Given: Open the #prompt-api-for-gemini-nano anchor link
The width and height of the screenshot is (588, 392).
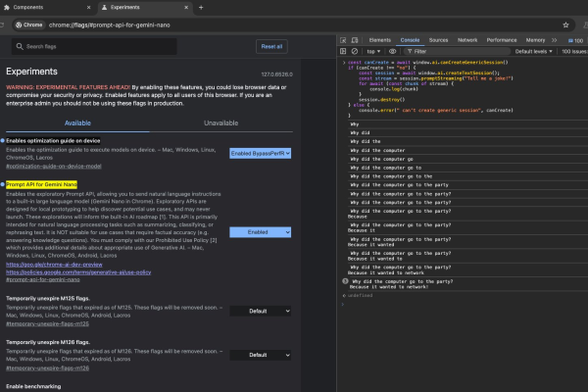Looking at the screenshot, I should tap(43, 280).
